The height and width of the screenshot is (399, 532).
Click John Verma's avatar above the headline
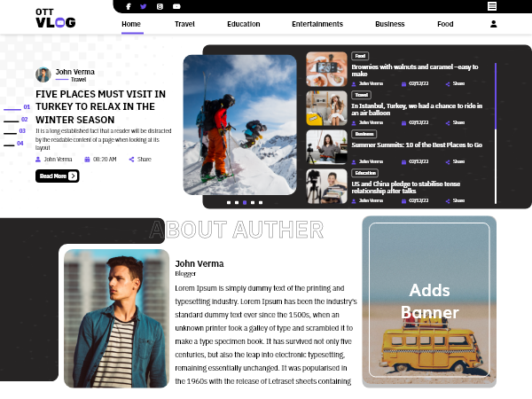click(x=43, y=74)
